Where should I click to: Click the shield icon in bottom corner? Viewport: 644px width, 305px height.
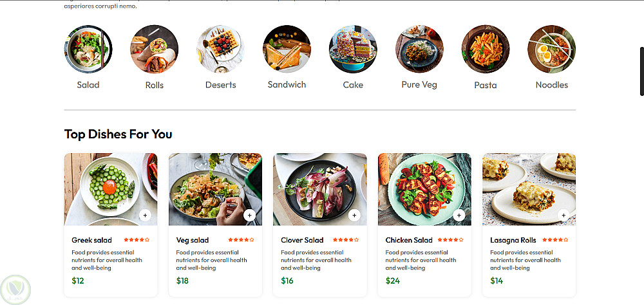coord(15,288)
